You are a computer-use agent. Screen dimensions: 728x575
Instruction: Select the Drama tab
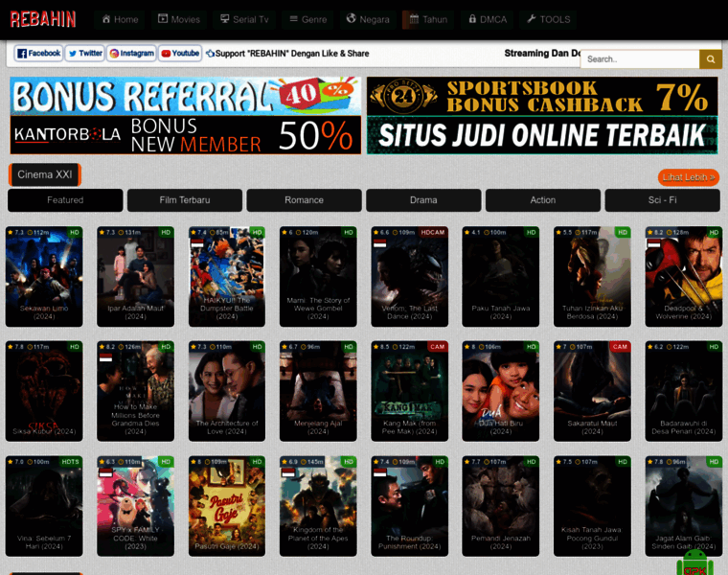coord(423,200)
